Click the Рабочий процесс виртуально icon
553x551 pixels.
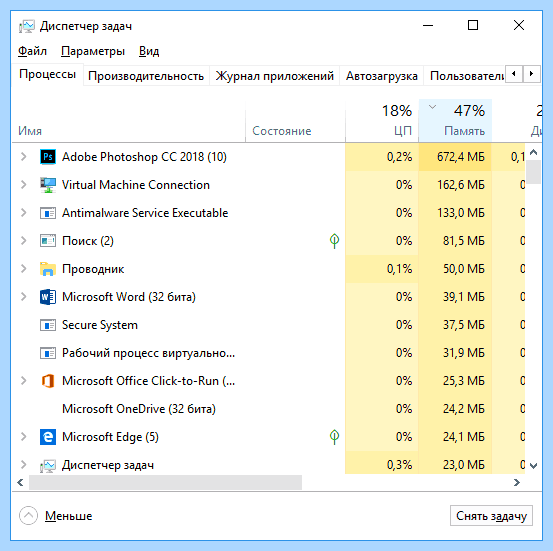(x=48, y=353)
